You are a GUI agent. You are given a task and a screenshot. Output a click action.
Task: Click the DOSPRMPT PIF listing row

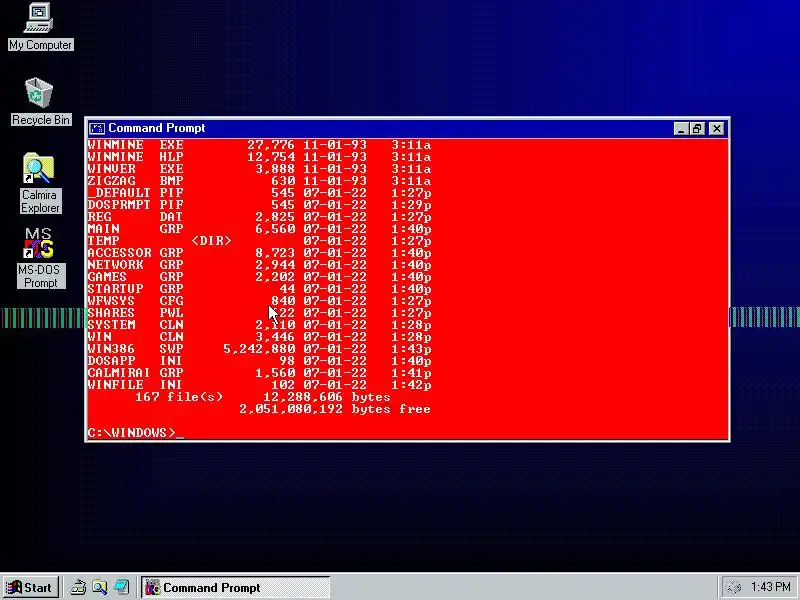click(x=259, y=205)
